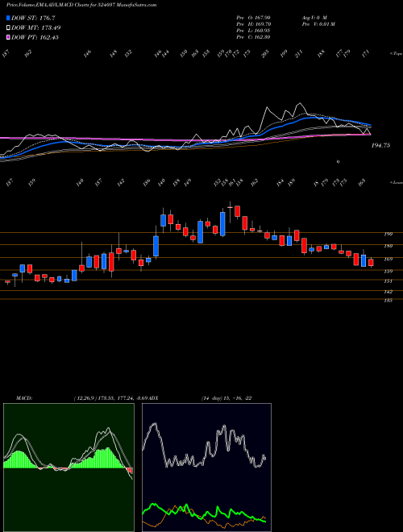Click the 'Pre V: 0.01 M' volume text

click(318, 24)
